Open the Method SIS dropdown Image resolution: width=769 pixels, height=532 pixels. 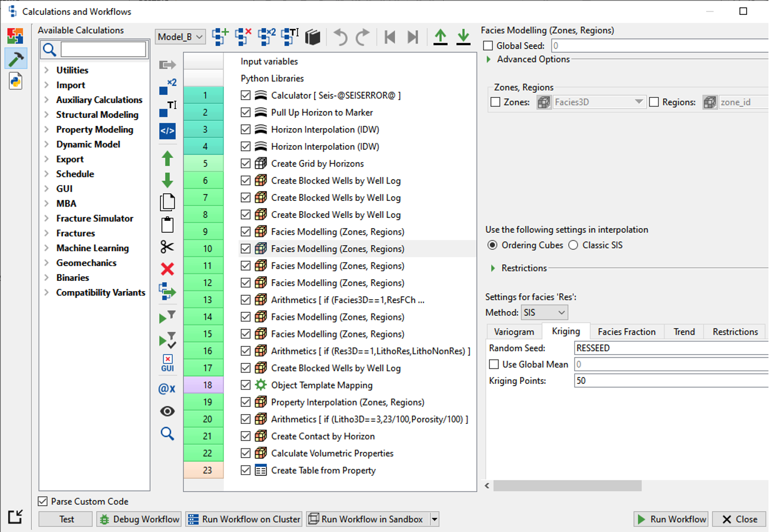tap(544, 312)
